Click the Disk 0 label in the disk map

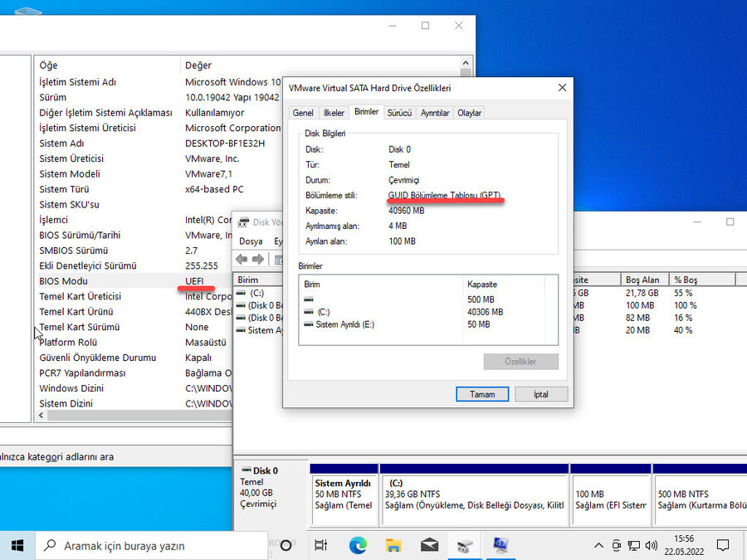click(x=266, y=470)
